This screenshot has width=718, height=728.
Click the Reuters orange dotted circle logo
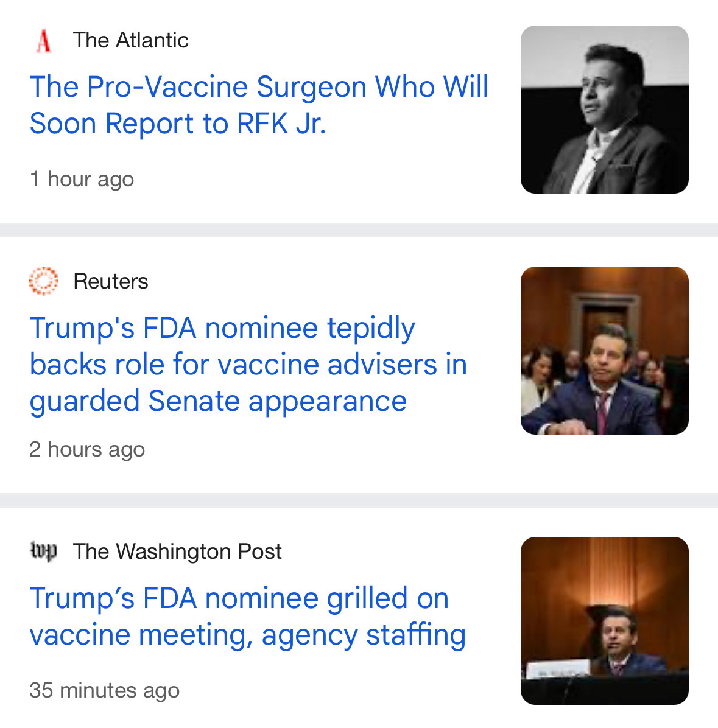[44, 281]
